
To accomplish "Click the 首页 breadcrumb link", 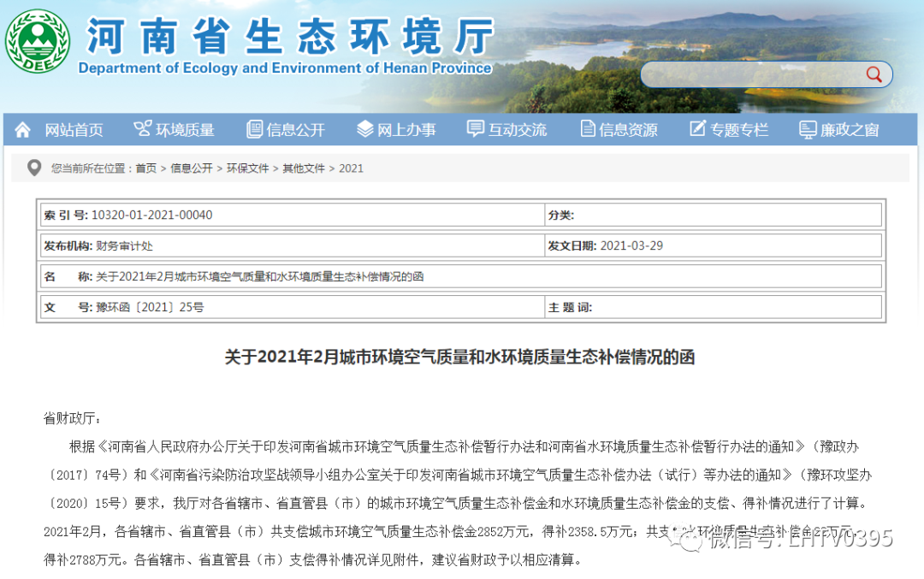I will [x=145, y=168].
